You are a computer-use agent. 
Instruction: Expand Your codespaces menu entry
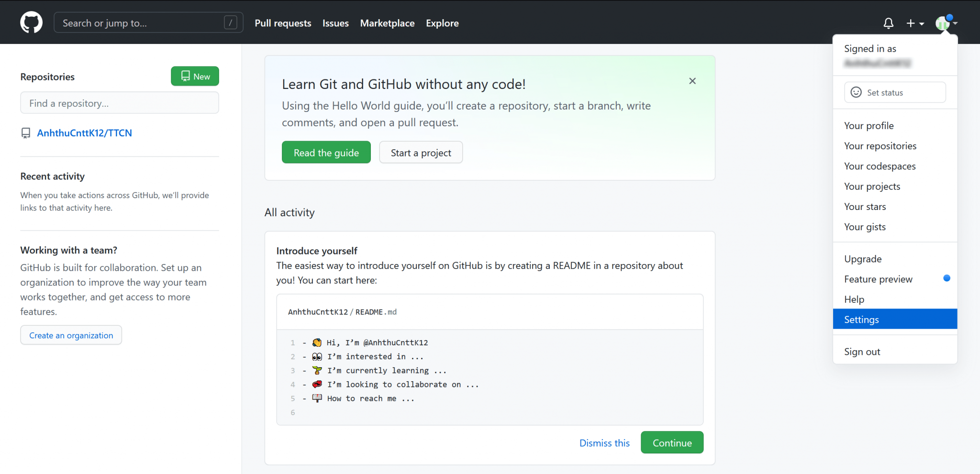click(880, 166)
